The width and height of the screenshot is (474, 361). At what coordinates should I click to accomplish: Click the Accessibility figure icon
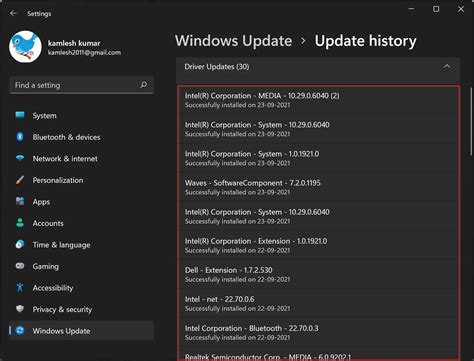click(20, 287)
